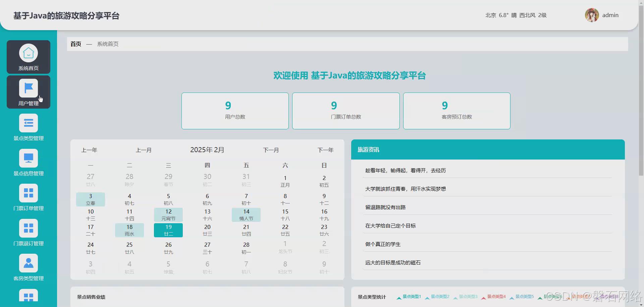The width and height of the screenshot is (644, 307).
Task: Click the 首页 breadcrumb item
Action: click(x=75, y=44)
